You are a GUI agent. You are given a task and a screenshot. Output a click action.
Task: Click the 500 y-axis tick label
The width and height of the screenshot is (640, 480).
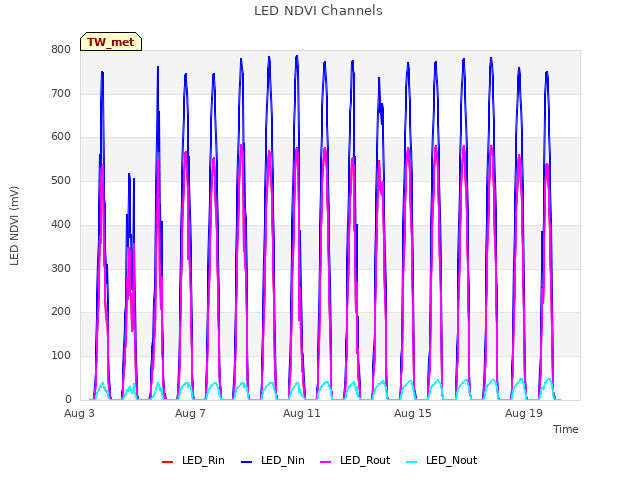coord(61,180)
